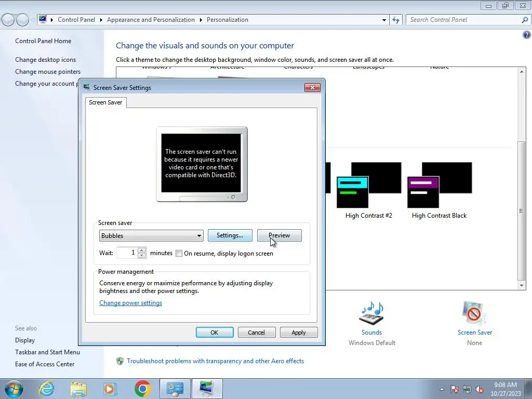Click the screen saver Settings button

point(230,235)
